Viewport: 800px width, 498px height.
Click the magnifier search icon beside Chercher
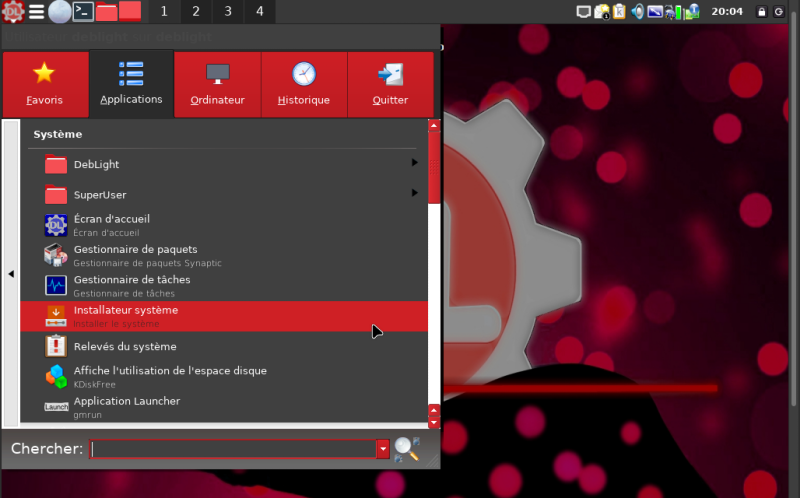(406, 449)
